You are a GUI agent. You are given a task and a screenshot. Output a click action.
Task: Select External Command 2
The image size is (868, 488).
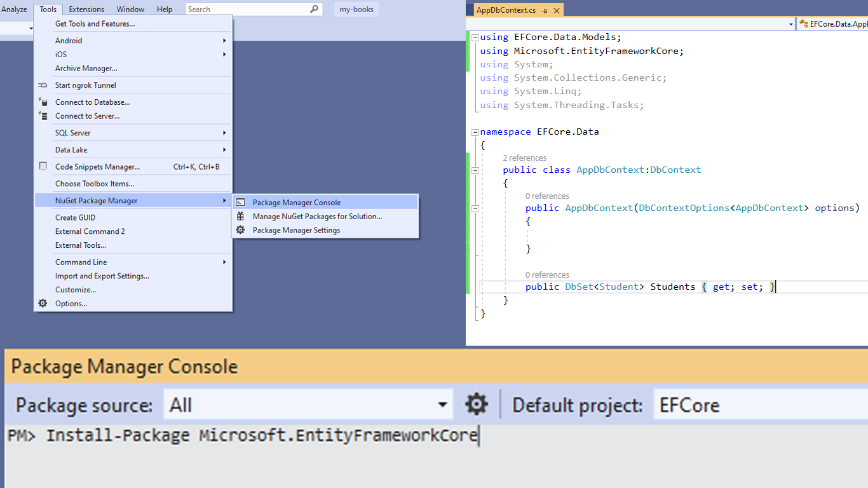tap(133, 231)
